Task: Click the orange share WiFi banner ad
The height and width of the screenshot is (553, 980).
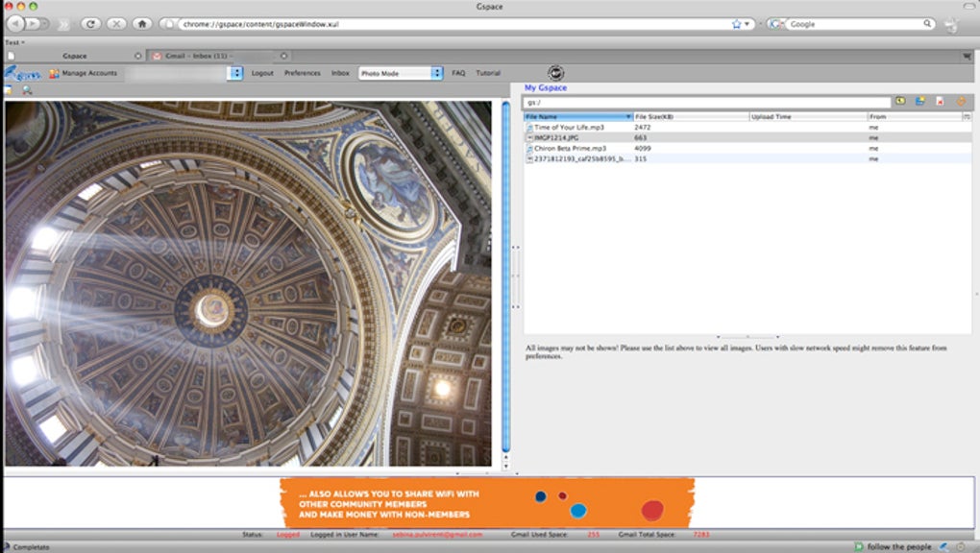Action: coord(487,503)
